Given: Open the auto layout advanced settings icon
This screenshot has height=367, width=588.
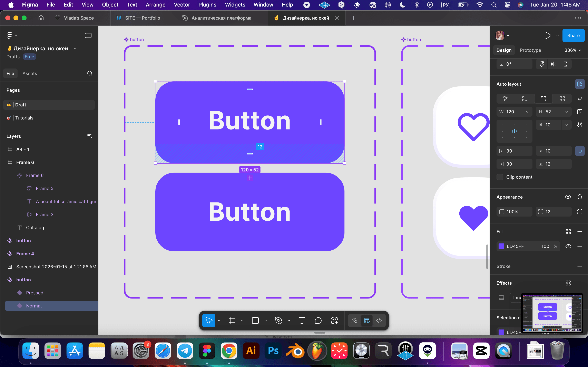Looking at the screenshot, I should pos(580,125).
